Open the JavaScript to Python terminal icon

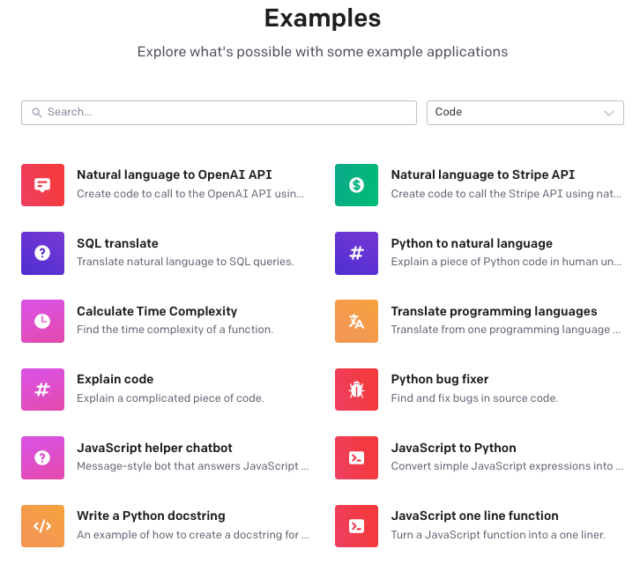pos(356,457)
